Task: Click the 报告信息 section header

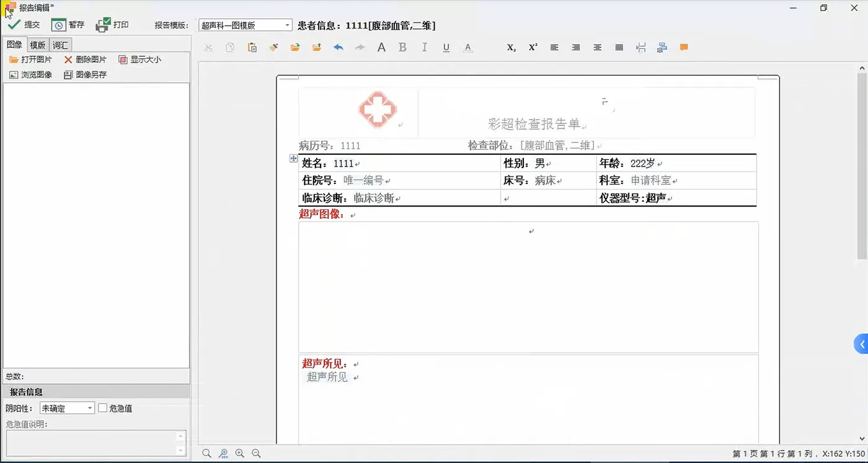Action: click(x=96, y=392)
